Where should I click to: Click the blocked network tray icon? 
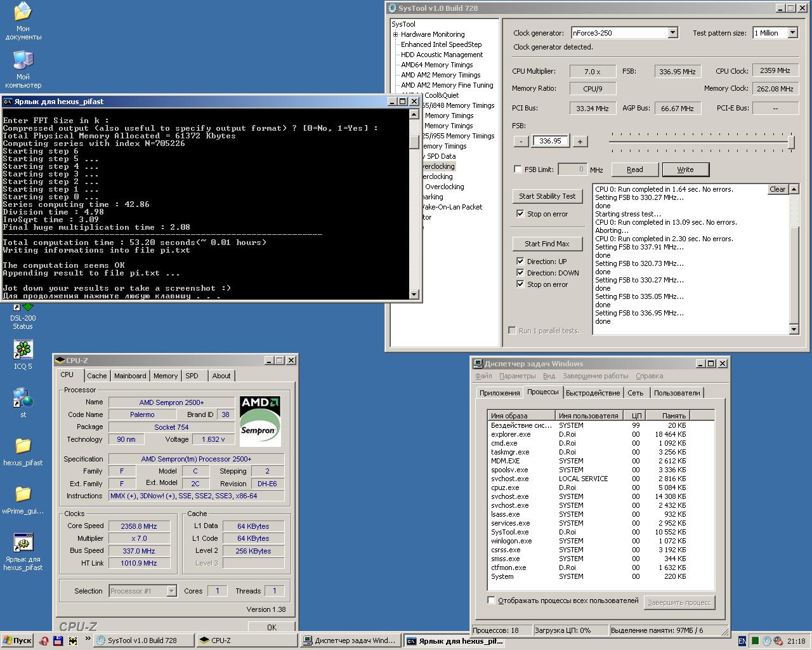[777, 641]
